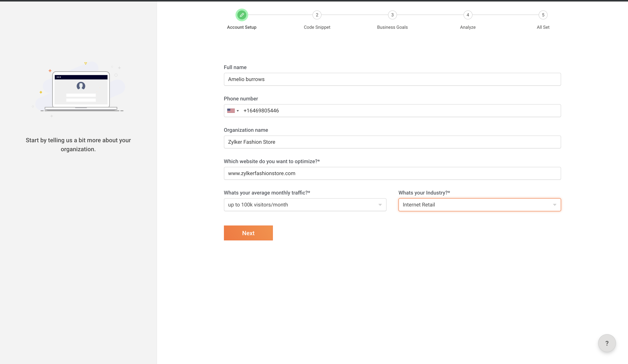Viewport: 628px width, 364px height.
Task: Click the Full name input field
Action: click(x=392, y=79)
